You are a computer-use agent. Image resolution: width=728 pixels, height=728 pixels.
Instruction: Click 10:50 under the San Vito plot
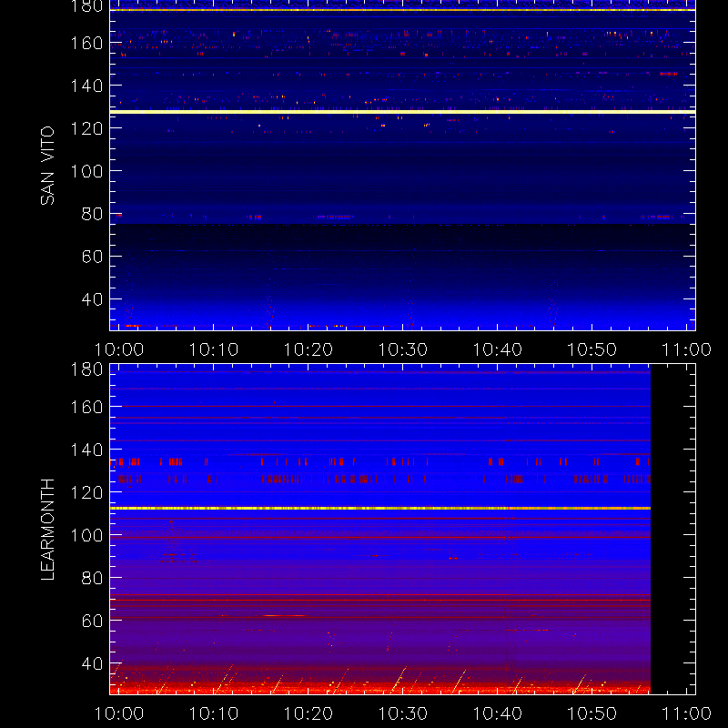click(x=592, y=349)
